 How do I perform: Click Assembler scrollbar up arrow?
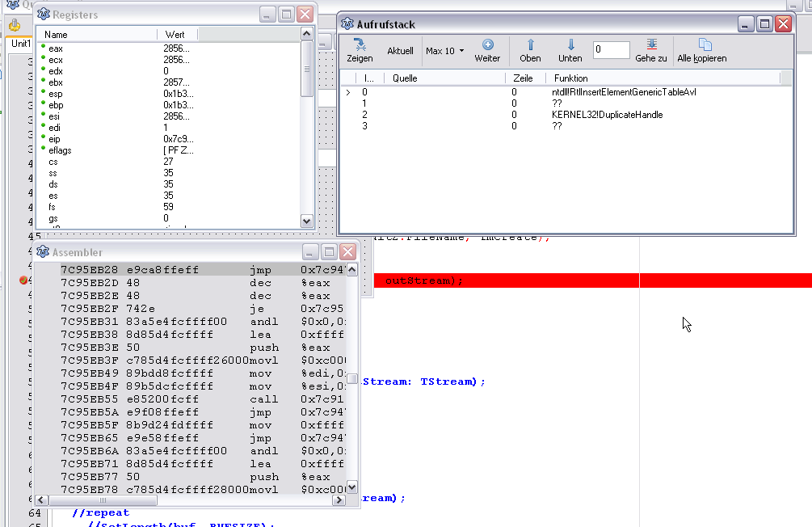tap(352, 270)
